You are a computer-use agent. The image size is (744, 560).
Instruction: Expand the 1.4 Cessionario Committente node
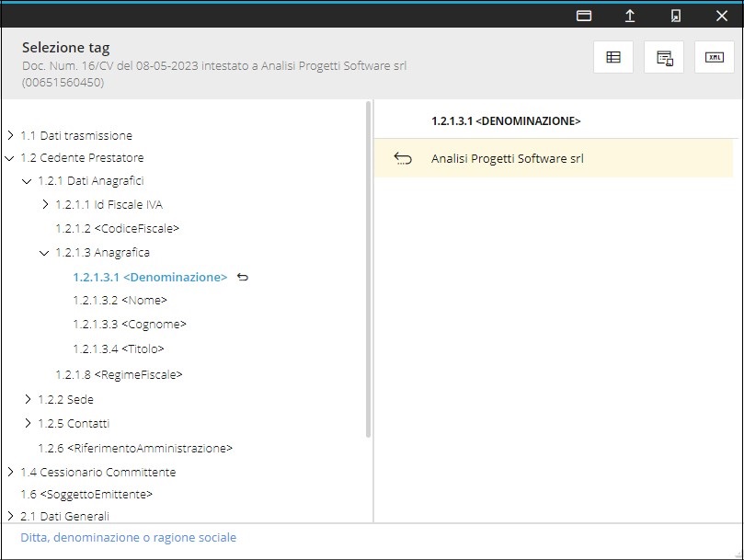(x=10, y=472)
